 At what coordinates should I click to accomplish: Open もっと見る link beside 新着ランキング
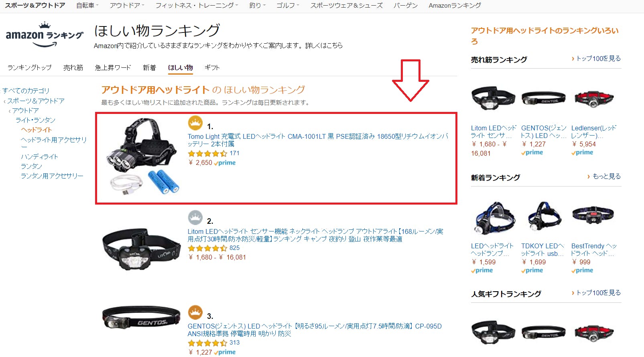604,176
